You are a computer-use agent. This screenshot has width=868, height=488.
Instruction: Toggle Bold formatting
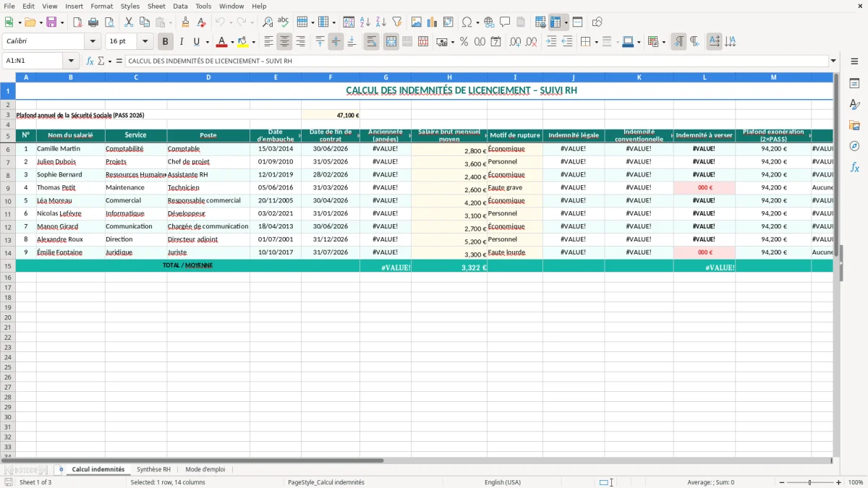click(166, 42)
